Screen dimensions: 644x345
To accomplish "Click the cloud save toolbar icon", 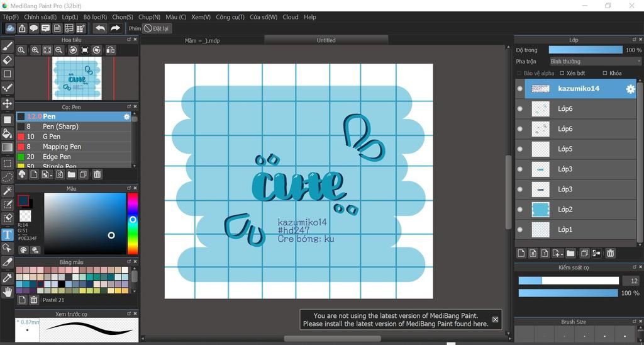I will coord(10,28).
